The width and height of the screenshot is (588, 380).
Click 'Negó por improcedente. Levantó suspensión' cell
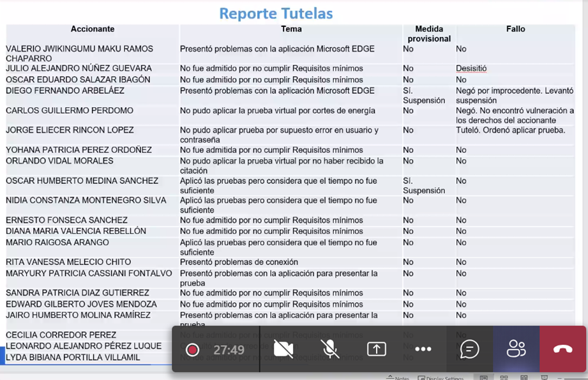(515, 96)
